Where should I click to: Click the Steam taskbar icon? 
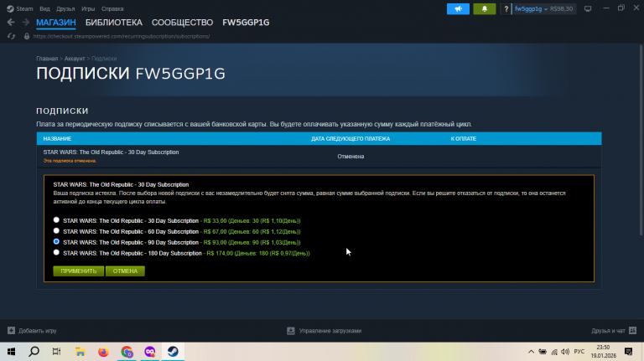tap(173, 352)
